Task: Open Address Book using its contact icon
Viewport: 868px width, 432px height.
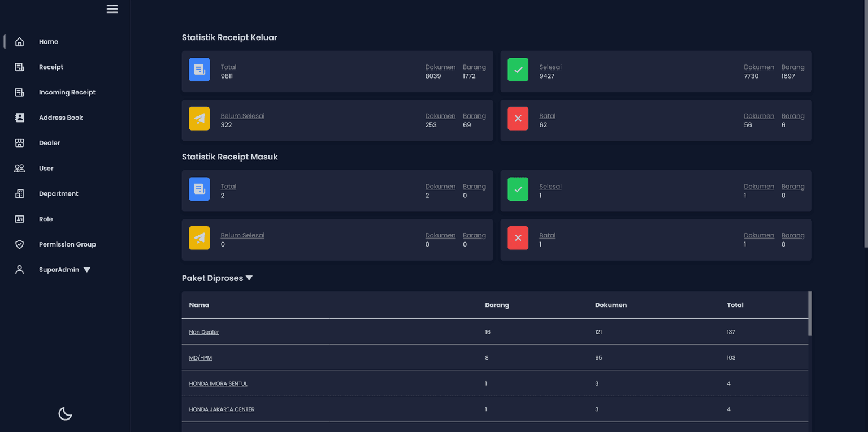Action: click(19, 118)
